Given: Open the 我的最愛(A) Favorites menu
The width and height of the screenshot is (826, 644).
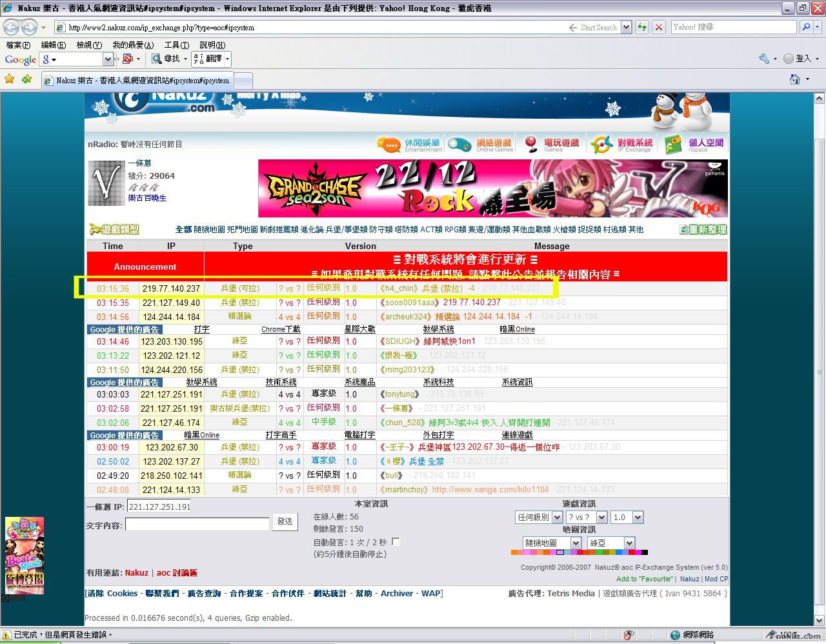Looking at the screenshot, I should (133, 45).
